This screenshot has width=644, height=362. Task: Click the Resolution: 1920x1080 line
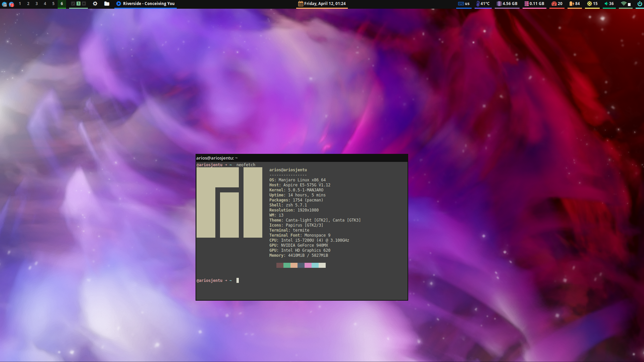[x=294, y=210]
